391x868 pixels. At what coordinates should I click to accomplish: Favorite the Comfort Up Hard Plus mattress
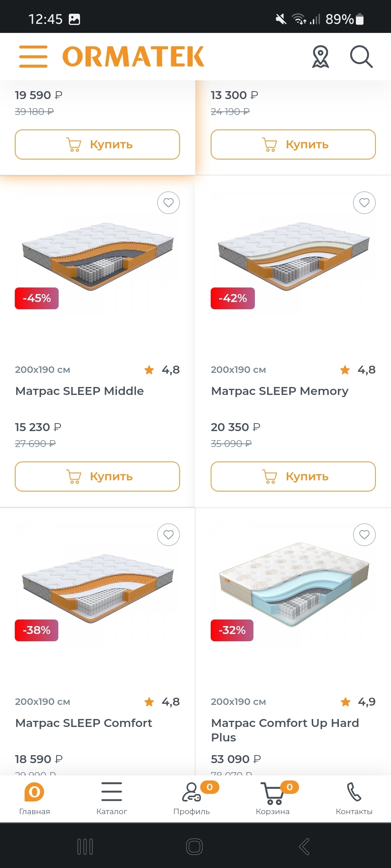point(364,535)
